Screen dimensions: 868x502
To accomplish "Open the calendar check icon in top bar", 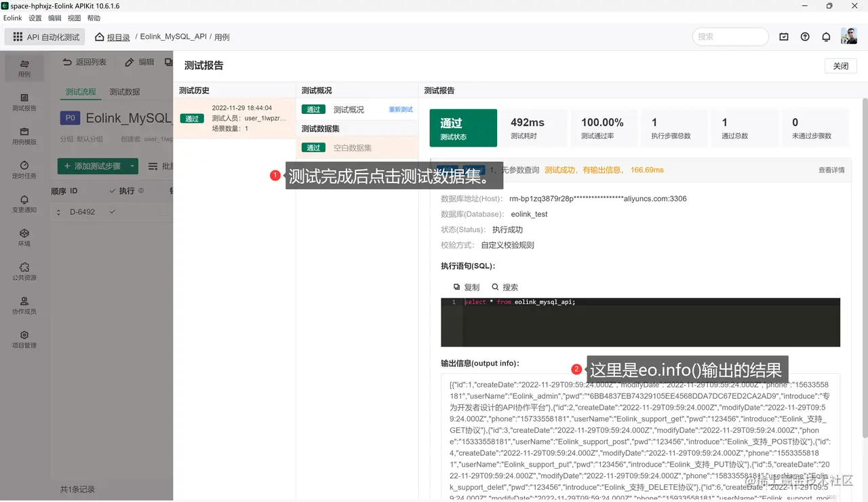I will point(784,37).
